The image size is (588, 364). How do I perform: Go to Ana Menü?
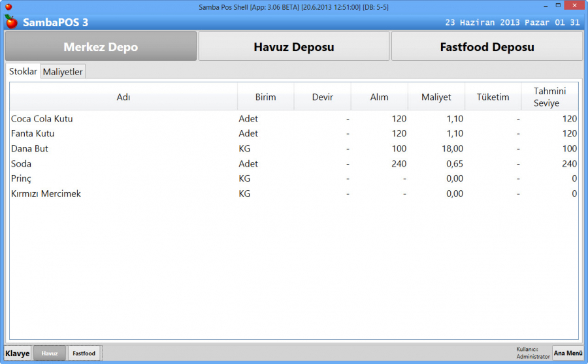click(568, 353)
